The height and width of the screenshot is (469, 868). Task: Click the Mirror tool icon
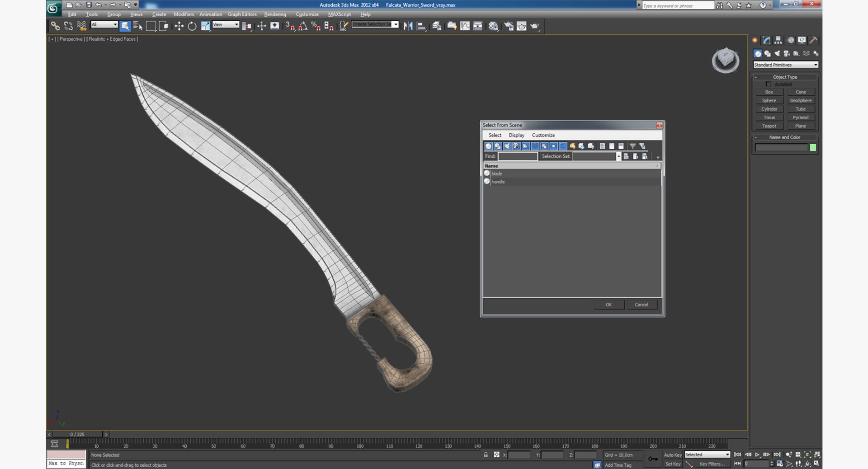(408, 26)
